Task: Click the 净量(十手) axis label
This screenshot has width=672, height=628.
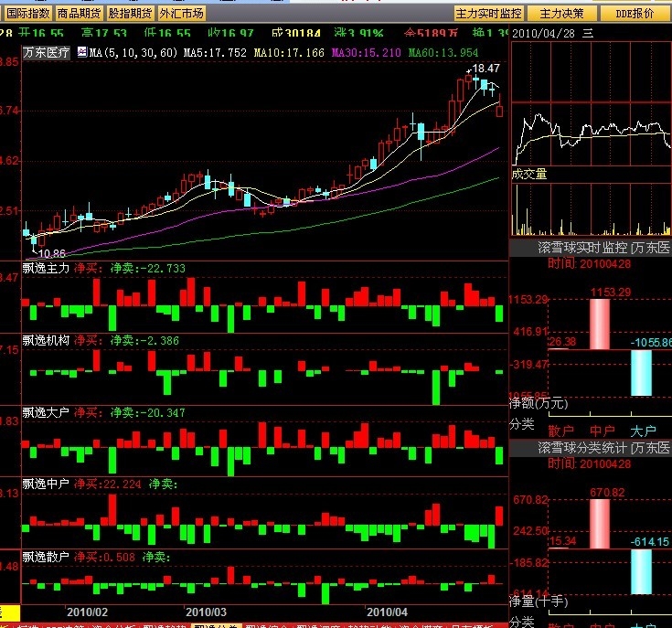Action: coord(539,601)
